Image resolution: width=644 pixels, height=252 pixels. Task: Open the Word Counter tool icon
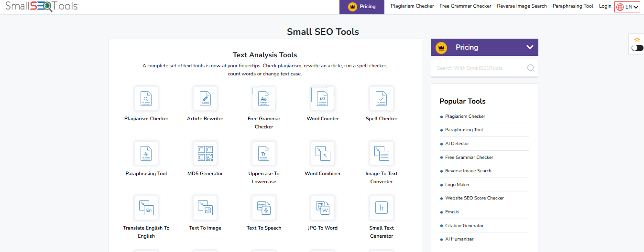tap(323, 98)
